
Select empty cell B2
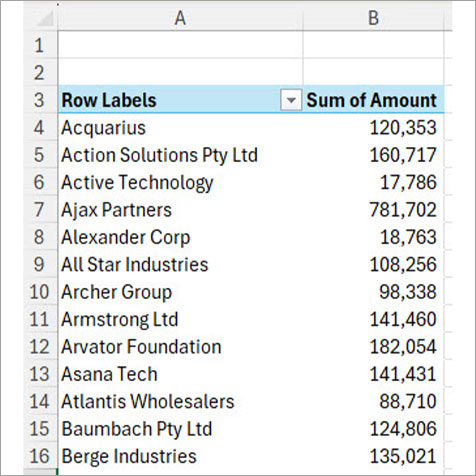click(374, 72)
